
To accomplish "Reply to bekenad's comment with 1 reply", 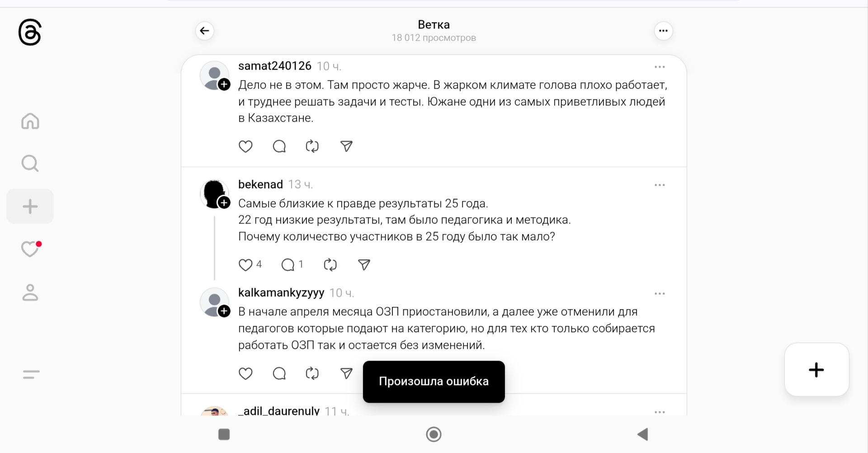I will [x=288, y=265].
